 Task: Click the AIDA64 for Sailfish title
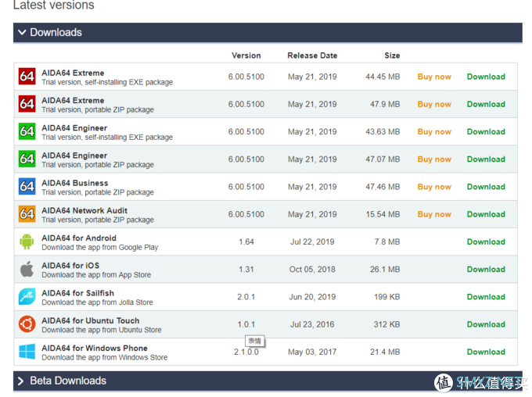pyautogui.click(x=77, y=293)
